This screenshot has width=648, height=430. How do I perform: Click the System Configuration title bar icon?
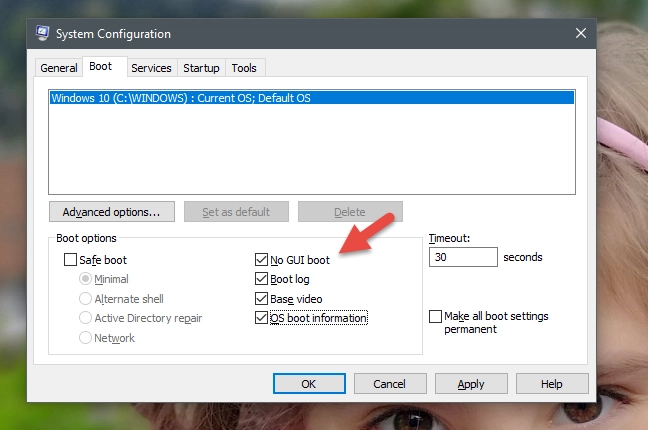[x=42, y=33]
